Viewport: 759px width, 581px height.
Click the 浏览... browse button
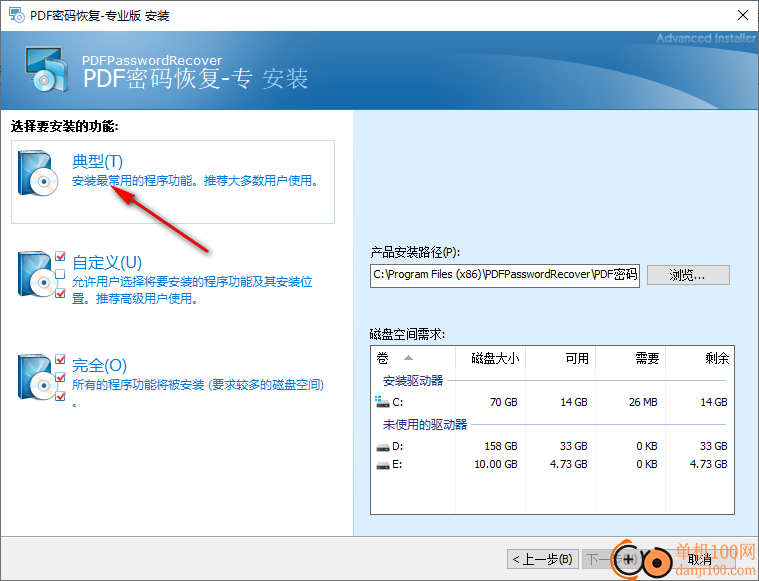pyautogui.click(x=688, y=275)
